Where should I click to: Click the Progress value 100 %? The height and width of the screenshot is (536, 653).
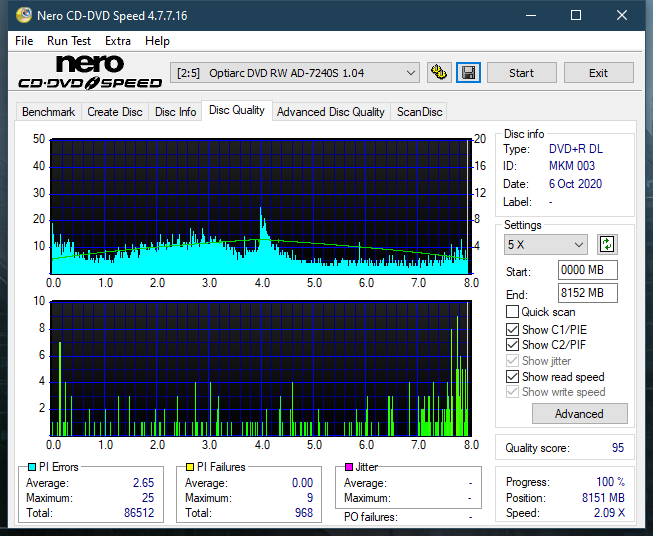pos(611,482)
